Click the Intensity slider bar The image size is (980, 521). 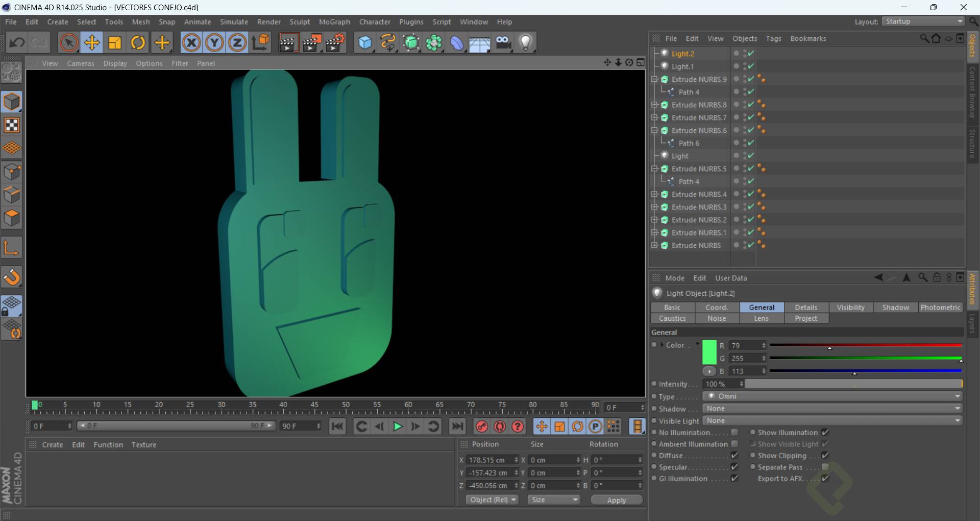[x=854, y=384]
